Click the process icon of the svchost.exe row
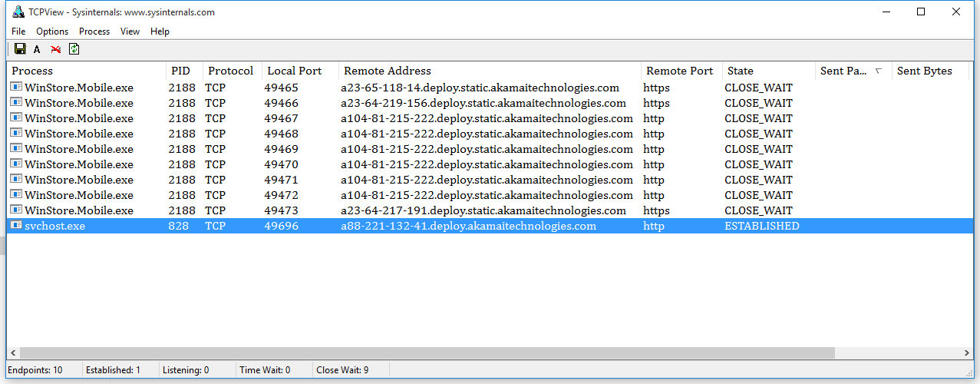The height and width of the screenshot is (384, 980). point(16,226)
